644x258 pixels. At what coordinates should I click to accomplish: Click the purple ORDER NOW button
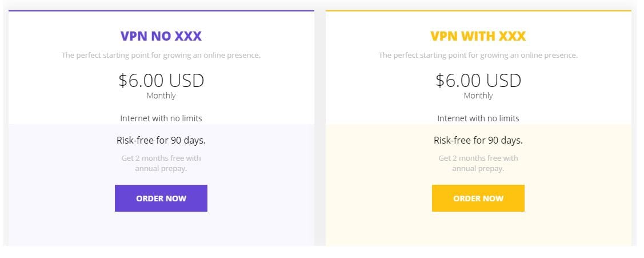tap(161, 198)
